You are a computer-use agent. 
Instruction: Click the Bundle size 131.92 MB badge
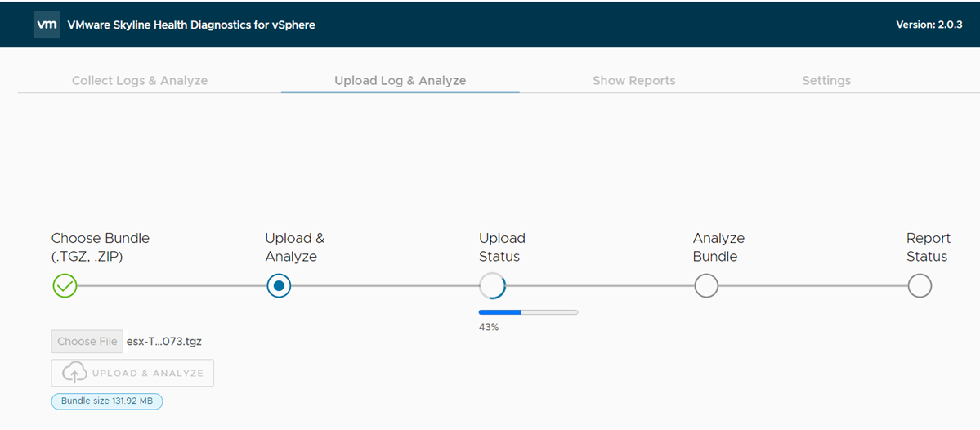click(107, 401)
